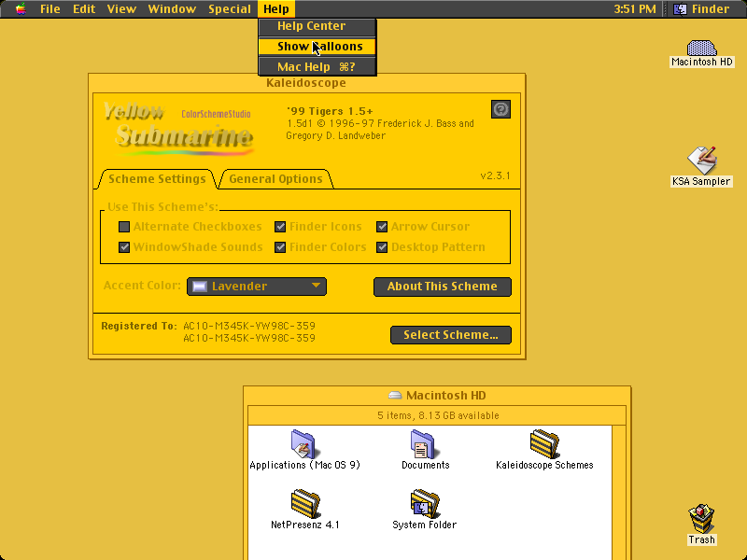This screenshot has height=560, width=747.
Task: Select the Kaleidoscope Schemes folder icon
Action: point(544,443)
